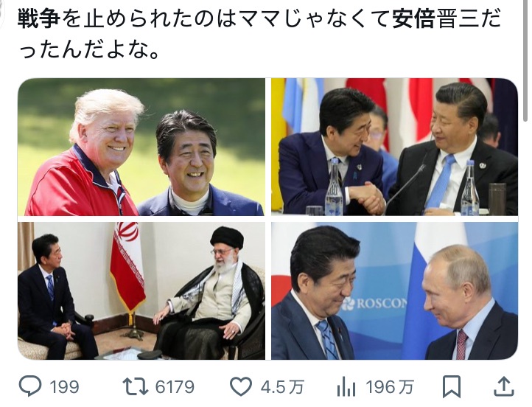Open the top-left photo with red jacket
Image resolution: width=532 pixels, height=407 pixels.
141,147
